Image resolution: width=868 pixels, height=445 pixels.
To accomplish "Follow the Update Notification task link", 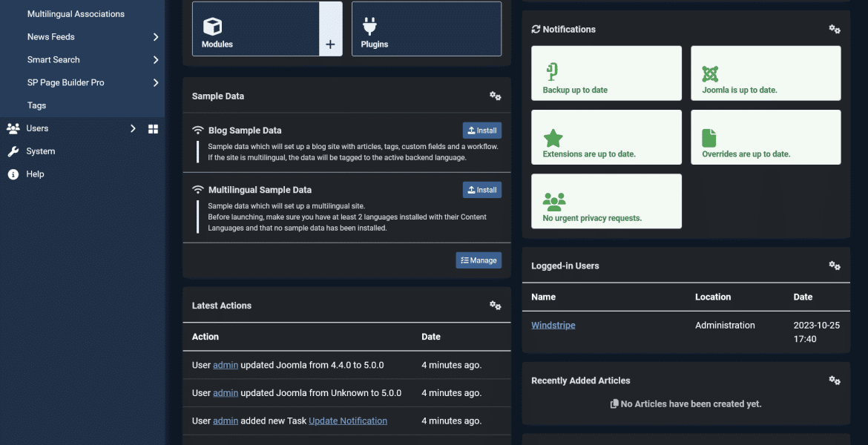I will [347, 421].
